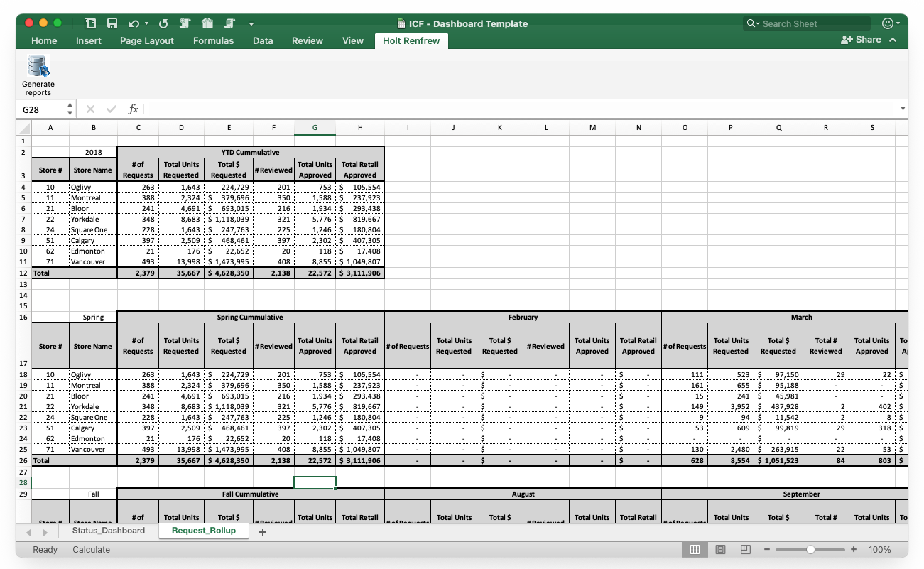Viewport: 924px width, 569px height.
Task: Select row 12 header
Action: click(x=23, y=273)
